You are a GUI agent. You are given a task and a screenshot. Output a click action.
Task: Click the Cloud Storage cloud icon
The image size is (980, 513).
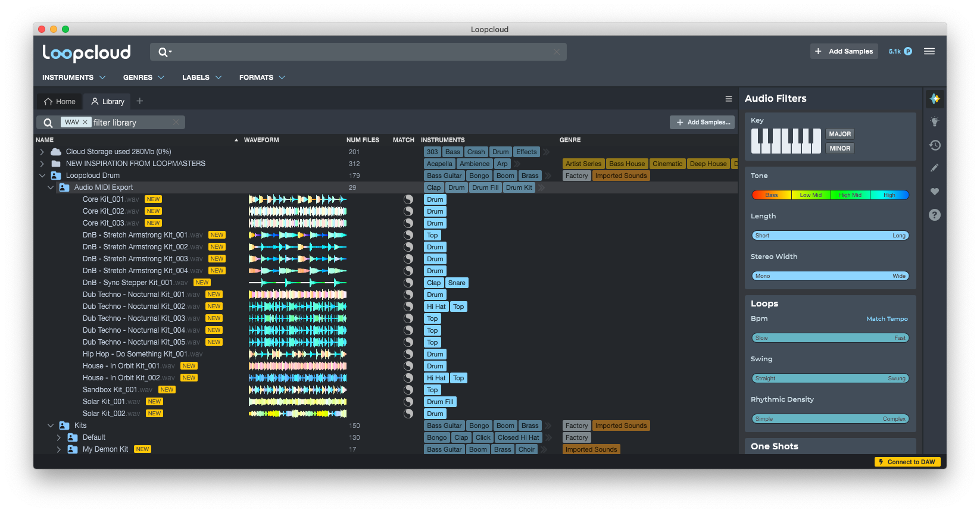tap(56, 152)
